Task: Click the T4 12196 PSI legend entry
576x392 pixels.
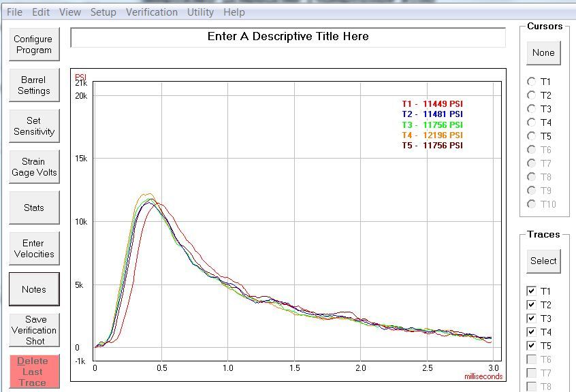Action: pyautogui.click(x=432, y=135)
